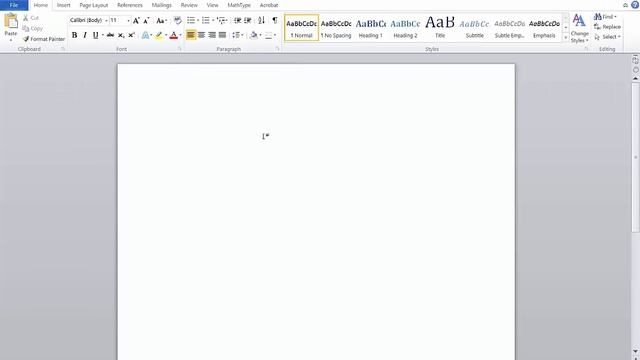Open the font size dropdown
The image size is (640, 360).
(128, 20)
